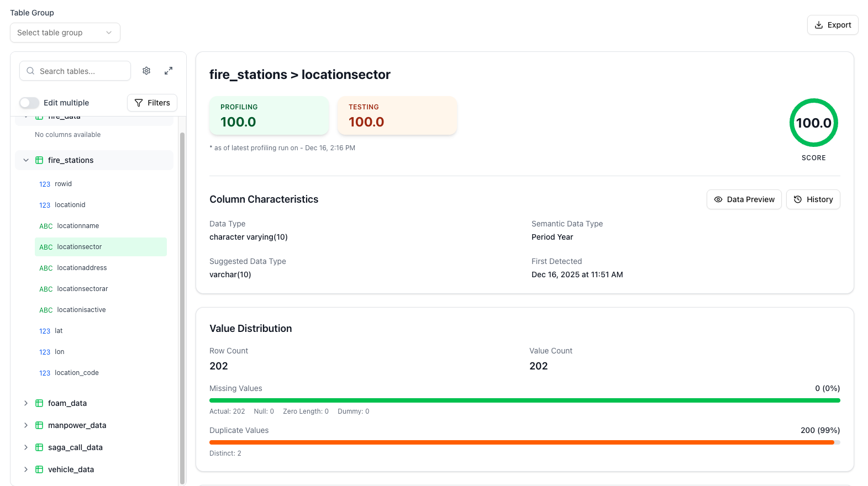The height and width of the screenshot is (486, 868).
Task: Click the settings gear icon beside search
Action: [146, 71]
